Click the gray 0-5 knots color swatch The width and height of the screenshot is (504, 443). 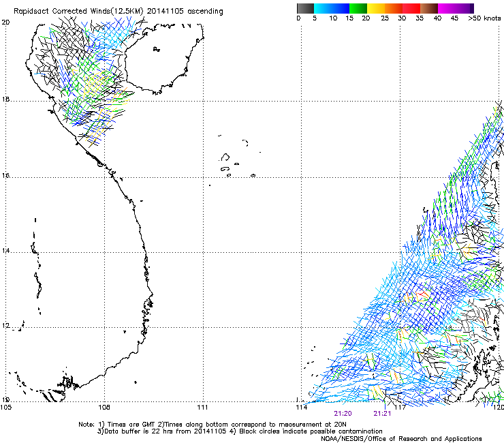[305, 8]
